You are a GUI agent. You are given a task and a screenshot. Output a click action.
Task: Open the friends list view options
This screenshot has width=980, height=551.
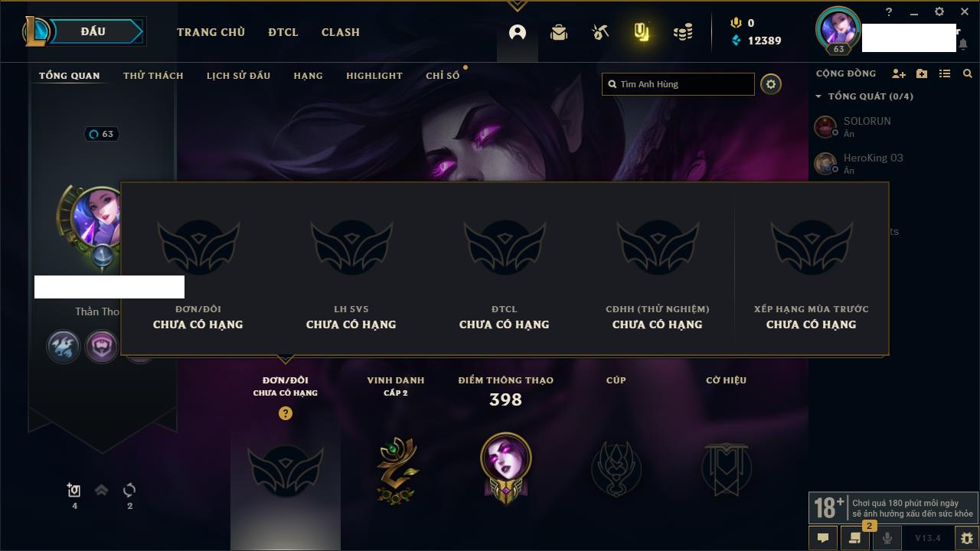(x=945, y=73)
